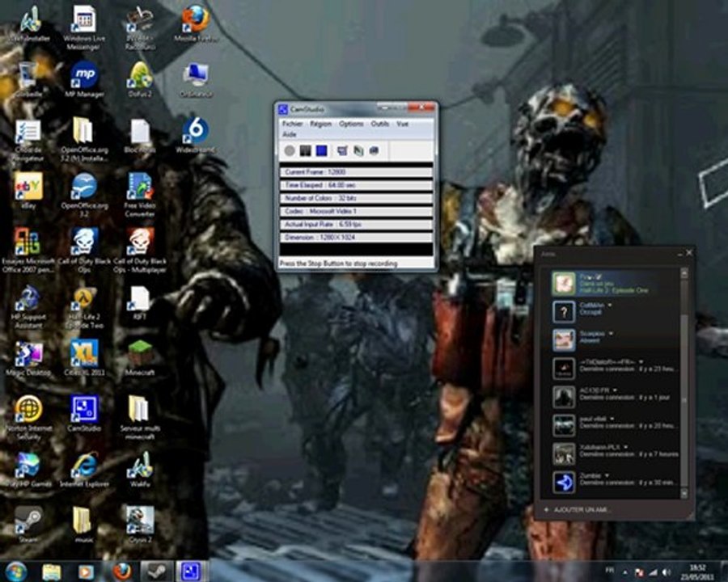Open Windows Live Messenger desktop shortcut

[84, 27]
